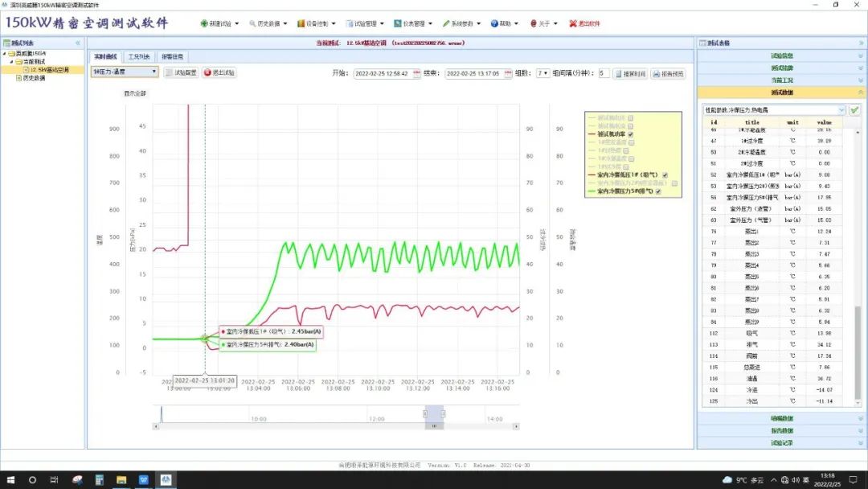Screen dimensions: 868x489
Task: Click the 'title' column header in table
Action: (x=751, y=122)
